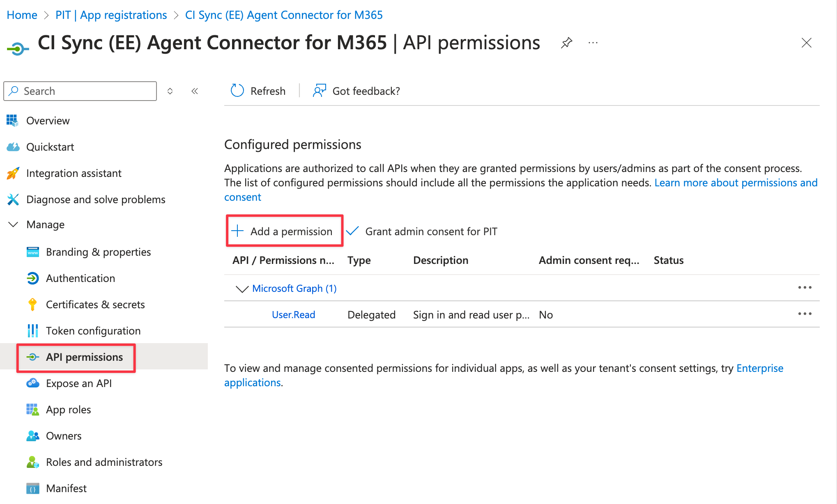Click the 'No' admin consent cell
This screenshot has height=504, width=837.
546,315
